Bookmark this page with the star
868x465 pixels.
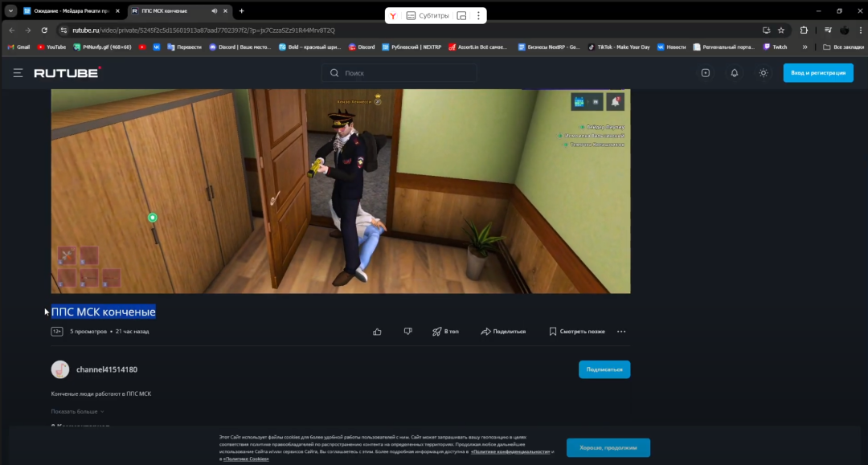click(x=781, y=31)
